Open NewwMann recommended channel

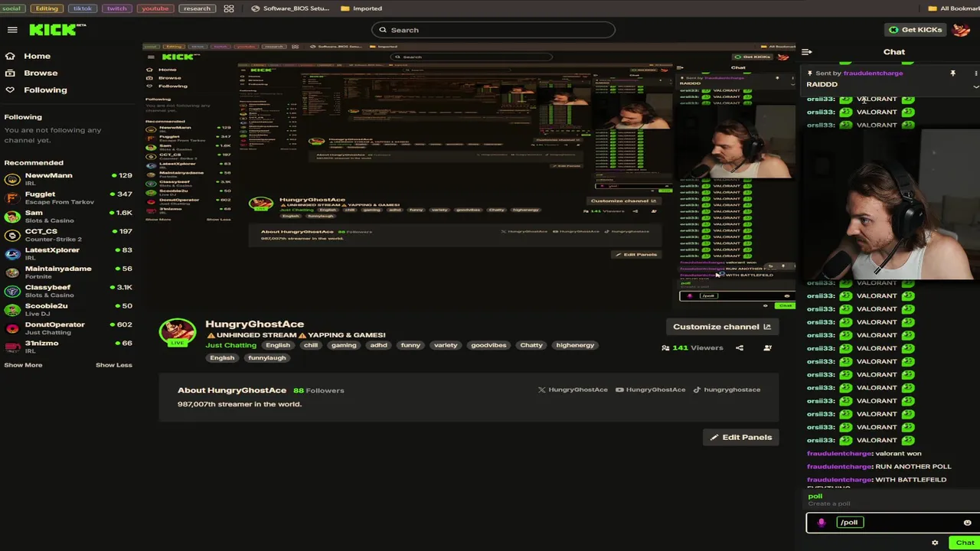click(x=68, y=179)
